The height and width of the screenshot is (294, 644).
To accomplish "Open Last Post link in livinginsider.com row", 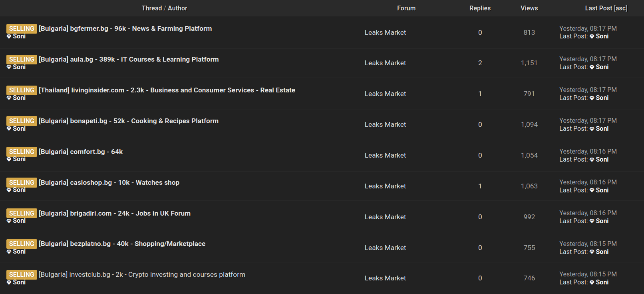I will point(573,98).
